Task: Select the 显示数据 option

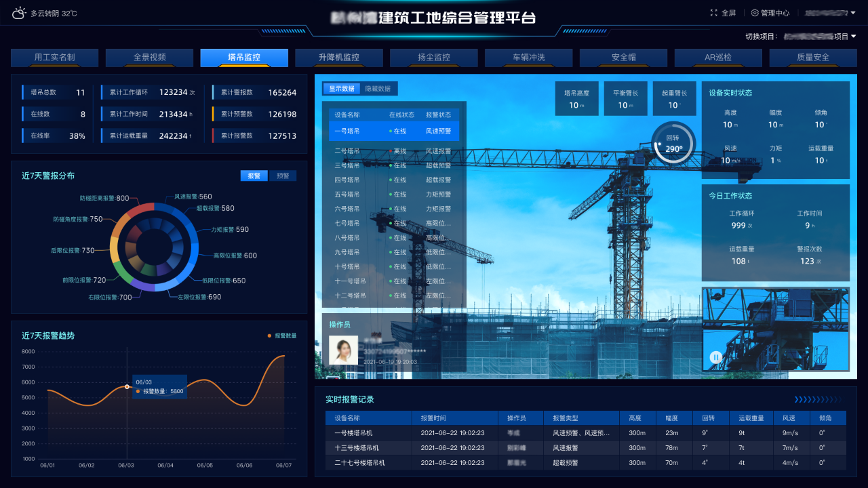Action: [x=342, y=89]
